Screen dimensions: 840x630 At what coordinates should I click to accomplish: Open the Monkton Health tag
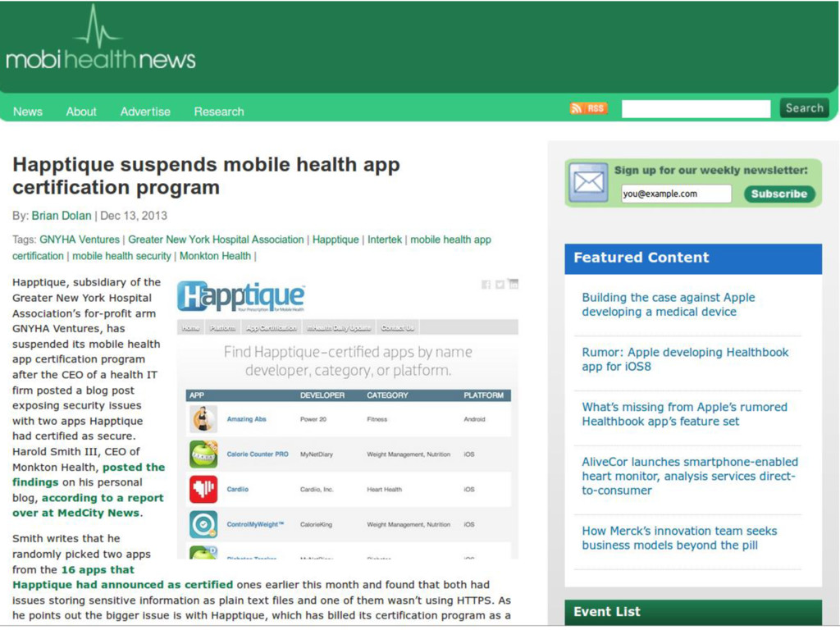[x=216, y=256]
